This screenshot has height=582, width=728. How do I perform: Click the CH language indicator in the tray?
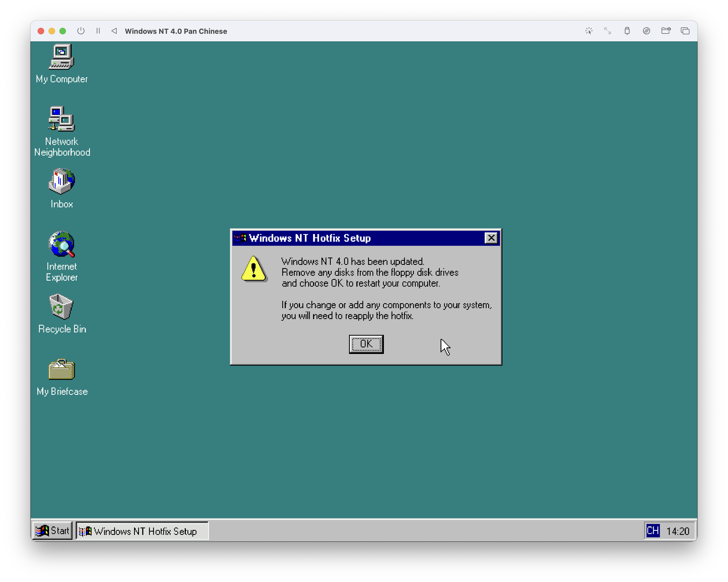pos(654,531)
